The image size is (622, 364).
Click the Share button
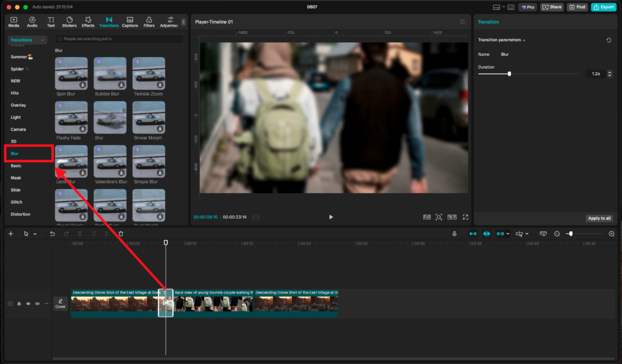coord(552,7)
